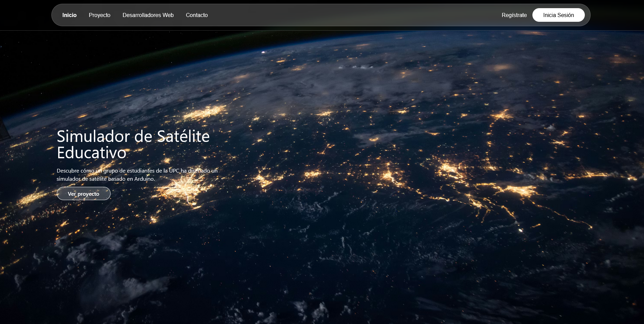Image resolution: width=644 pixels, height=324 pixels.
Task: Open the Proyecto nav link
Action: [x=99, y=15]
